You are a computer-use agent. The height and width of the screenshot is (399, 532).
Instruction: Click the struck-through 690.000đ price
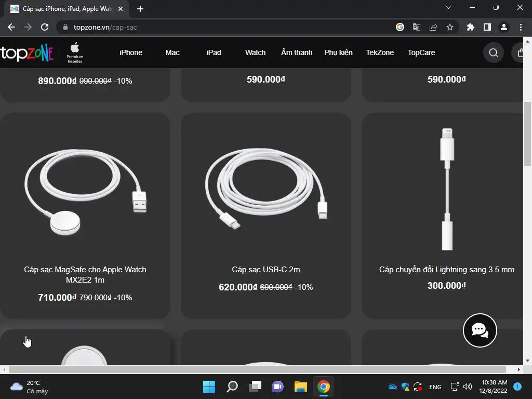tap(276, 287)
